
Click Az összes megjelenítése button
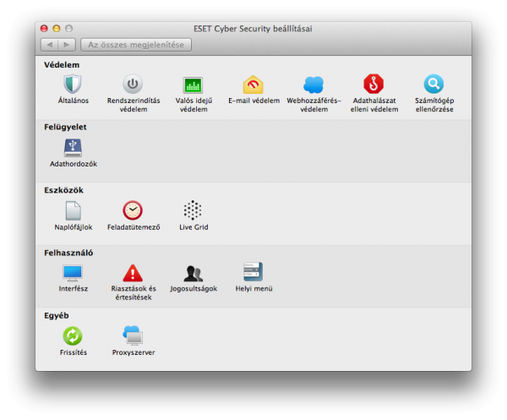tap(135, 44)
